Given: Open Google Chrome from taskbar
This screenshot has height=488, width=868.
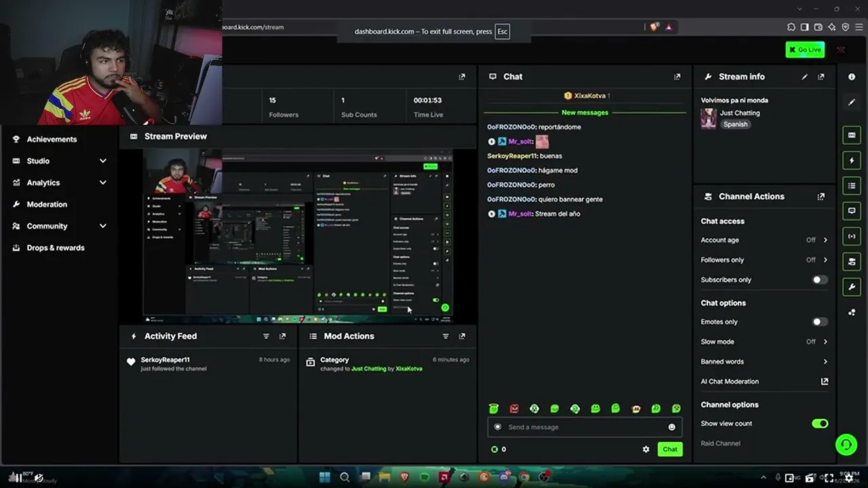Looking at the screenshot, I should (x=524, y=477).
